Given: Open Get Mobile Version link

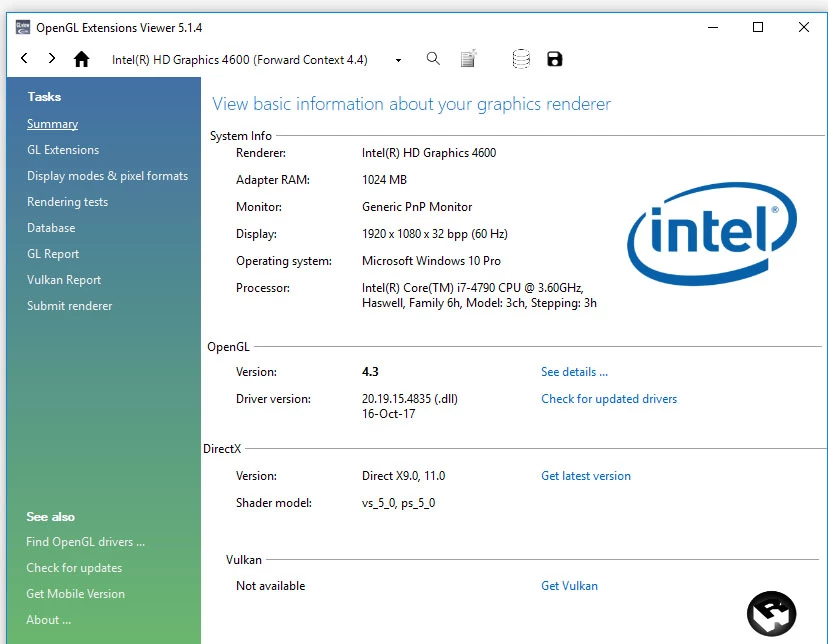Looking at the screenshot, I should (x=76, y=594).
